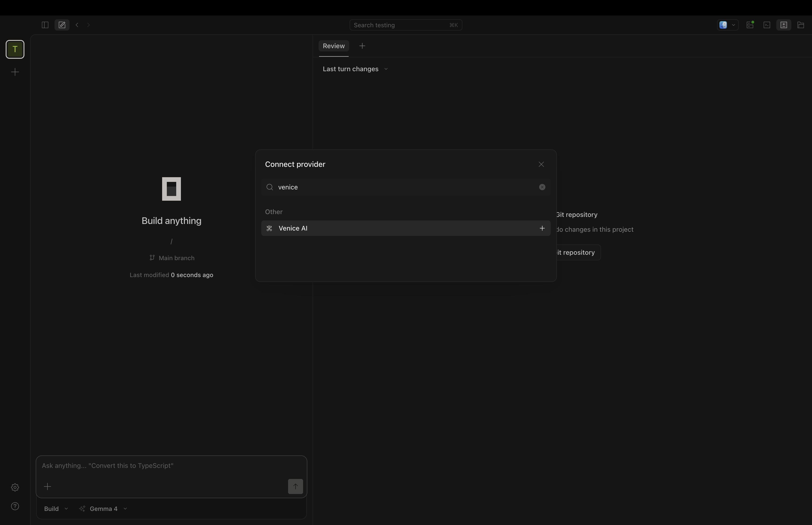The height and width of the screenshot is (525, 812).
Task: Click the Ask anything prompt box
Action: pos(171,466)
